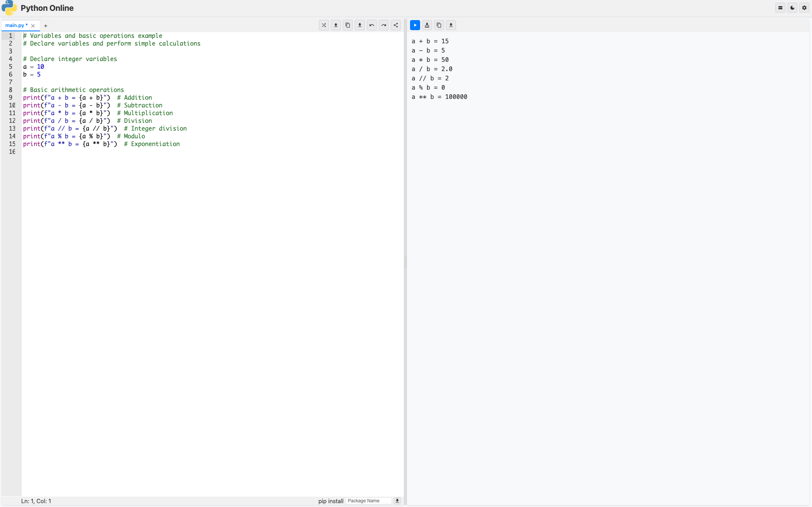This screenshot has height=507, width=812.
Task: Open the Python Online title link
Action: [x=47, y=8]
